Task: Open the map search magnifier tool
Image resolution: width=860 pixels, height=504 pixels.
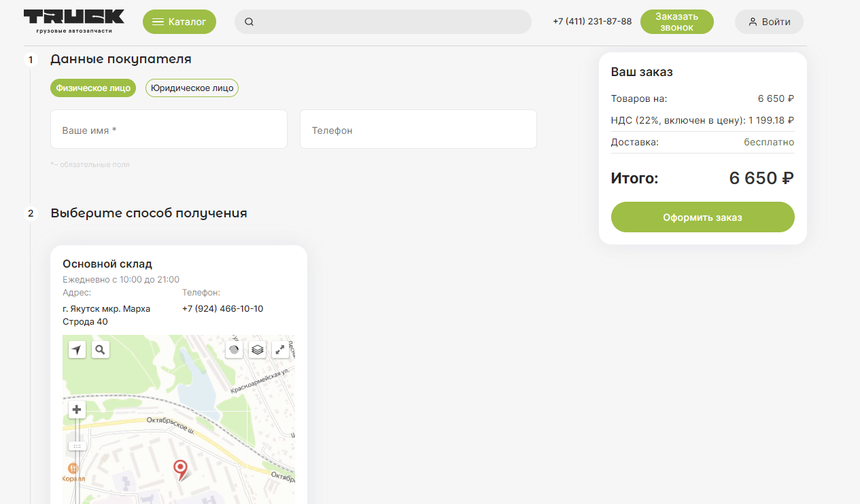Action: coord(100,350)
